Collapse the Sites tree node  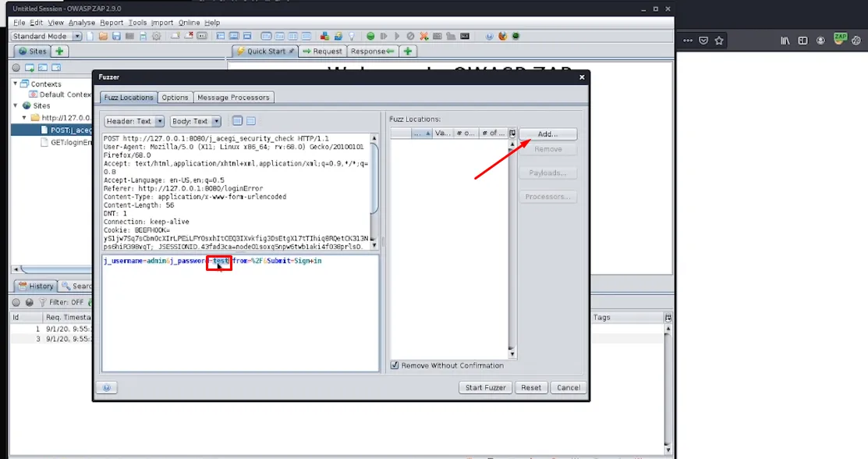(16, 105)
